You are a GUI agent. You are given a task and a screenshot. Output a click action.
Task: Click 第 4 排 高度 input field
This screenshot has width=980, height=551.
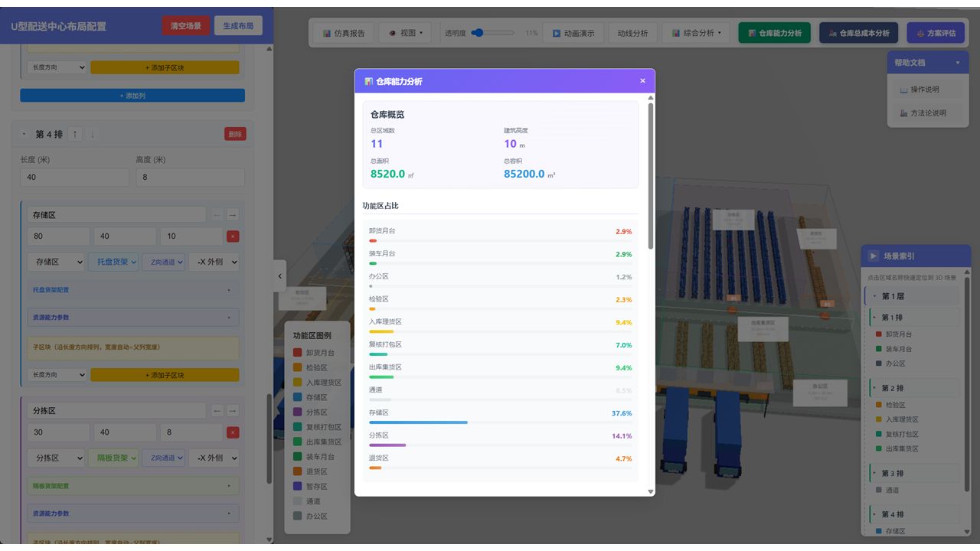190,177
